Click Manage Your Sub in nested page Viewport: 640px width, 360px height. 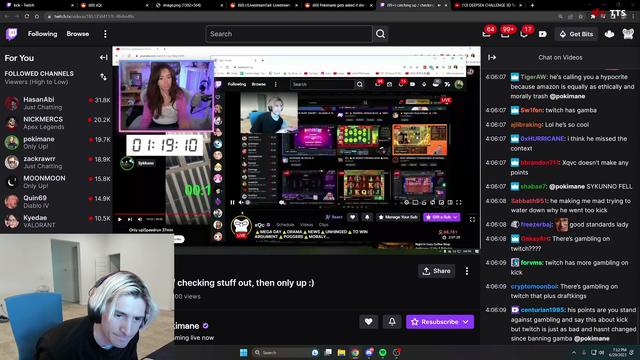(397, 217)
